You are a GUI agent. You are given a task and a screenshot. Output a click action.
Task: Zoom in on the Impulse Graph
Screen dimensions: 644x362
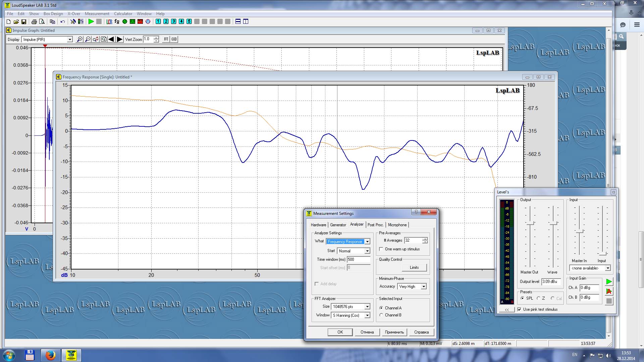point(79,39)
